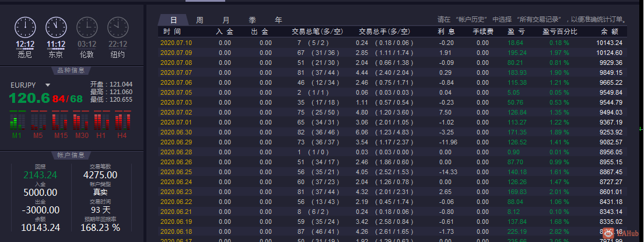Screen dimensions: 644x242
Task: Select the 2020.07.06 date row
Action: pos(392,82)
